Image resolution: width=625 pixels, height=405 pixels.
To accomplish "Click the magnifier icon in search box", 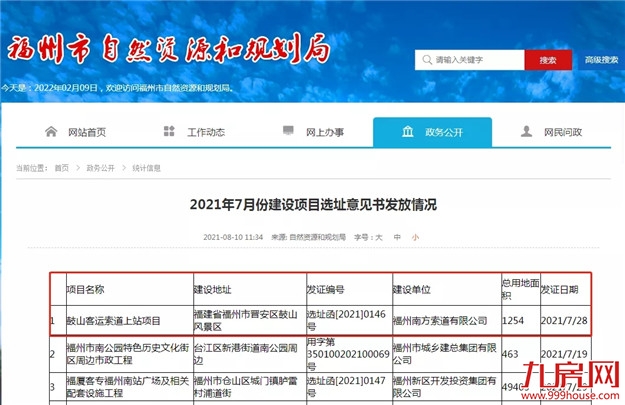I will point(427,60).
